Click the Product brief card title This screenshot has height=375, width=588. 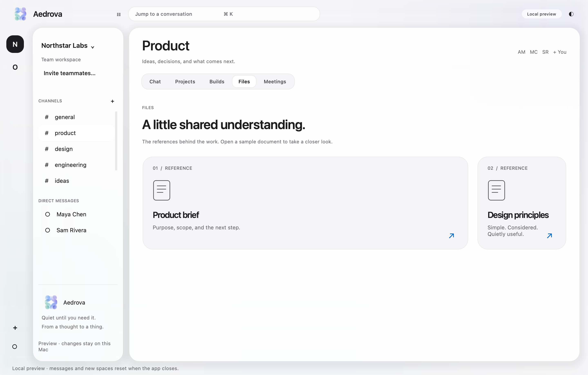[176, 215]
